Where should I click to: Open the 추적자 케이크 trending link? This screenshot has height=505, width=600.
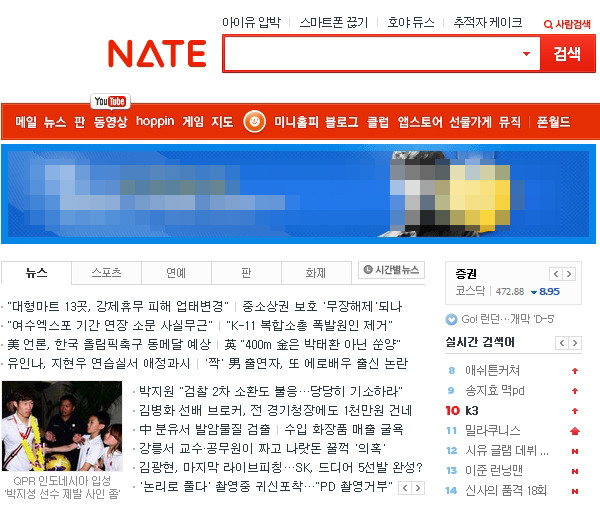[x=488, y=23]
